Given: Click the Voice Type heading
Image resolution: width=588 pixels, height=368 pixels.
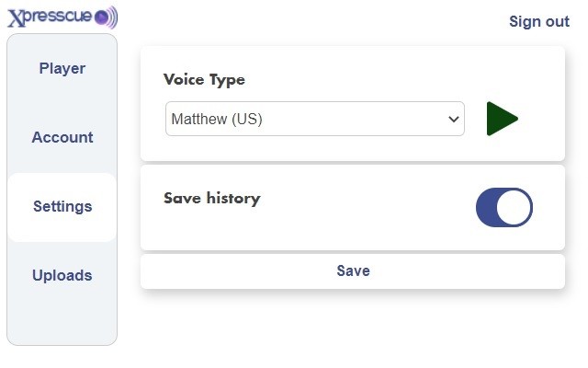Looking at the screenshot, I should [204, 79].
